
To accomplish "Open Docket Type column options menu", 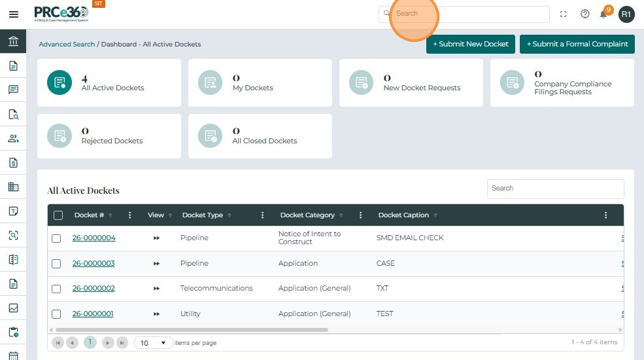I will coord(263,215).
